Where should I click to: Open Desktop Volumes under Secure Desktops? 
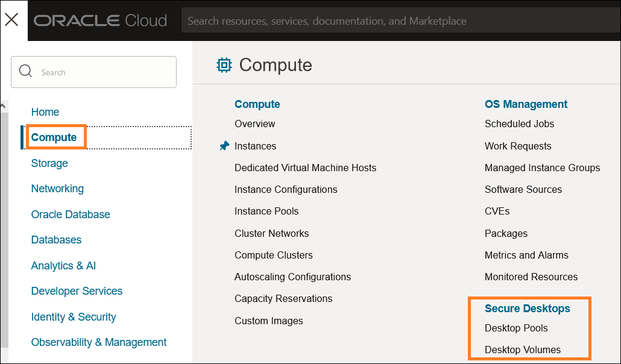(x=522, y=350)
